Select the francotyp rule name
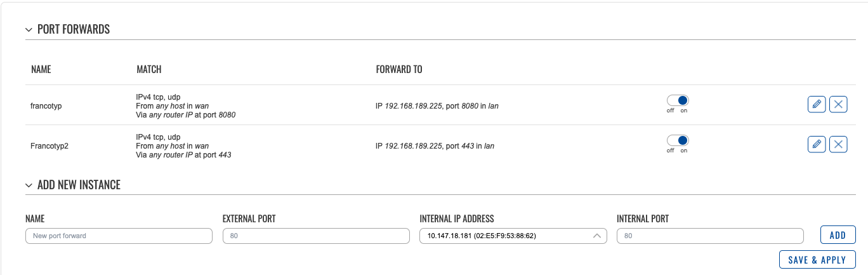 [46, 106]
